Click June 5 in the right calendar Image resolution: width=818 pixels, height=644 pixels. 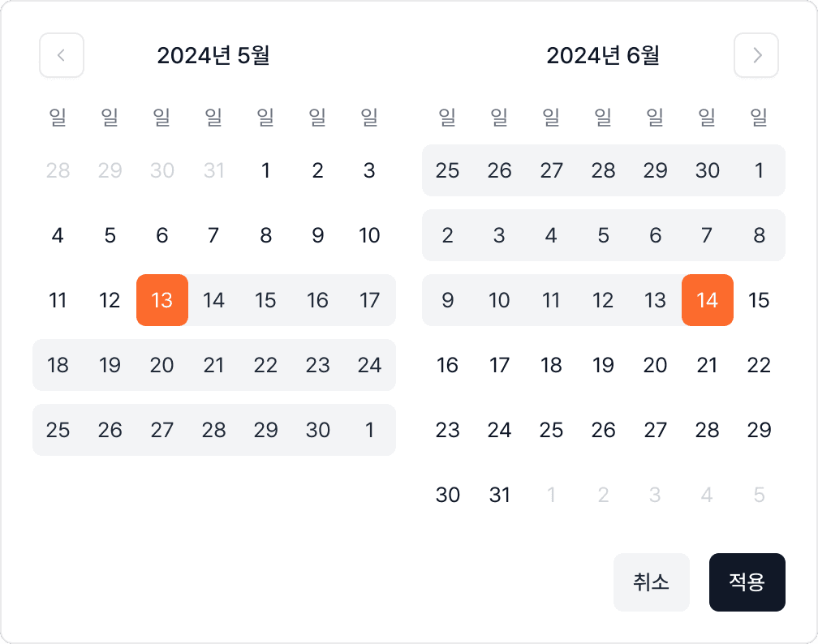(x=603, y=235)
